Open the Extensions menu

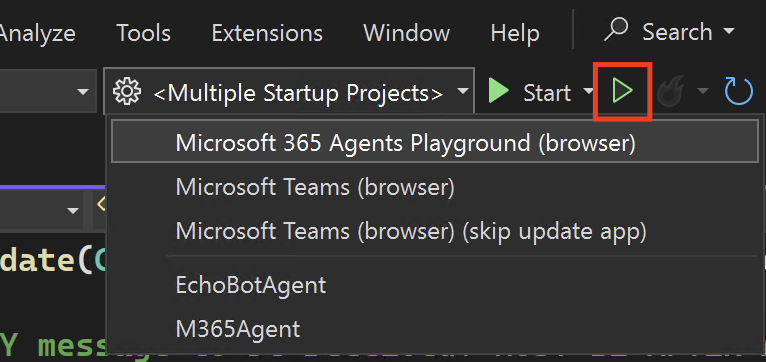(267, 33)
